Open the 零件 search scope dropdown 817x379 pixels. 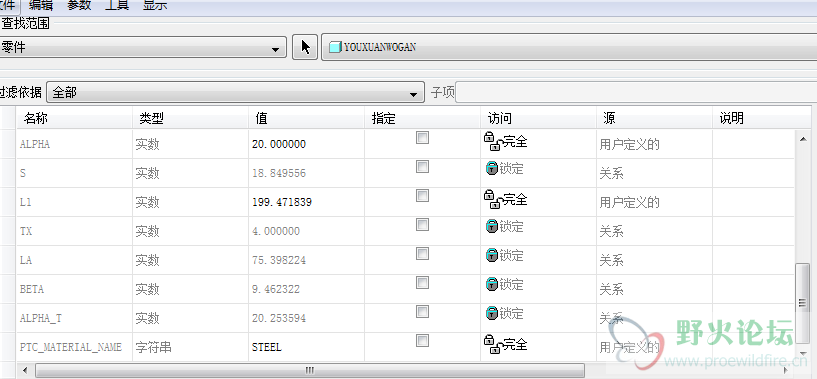pyautogui.click(x=142, y=47)
